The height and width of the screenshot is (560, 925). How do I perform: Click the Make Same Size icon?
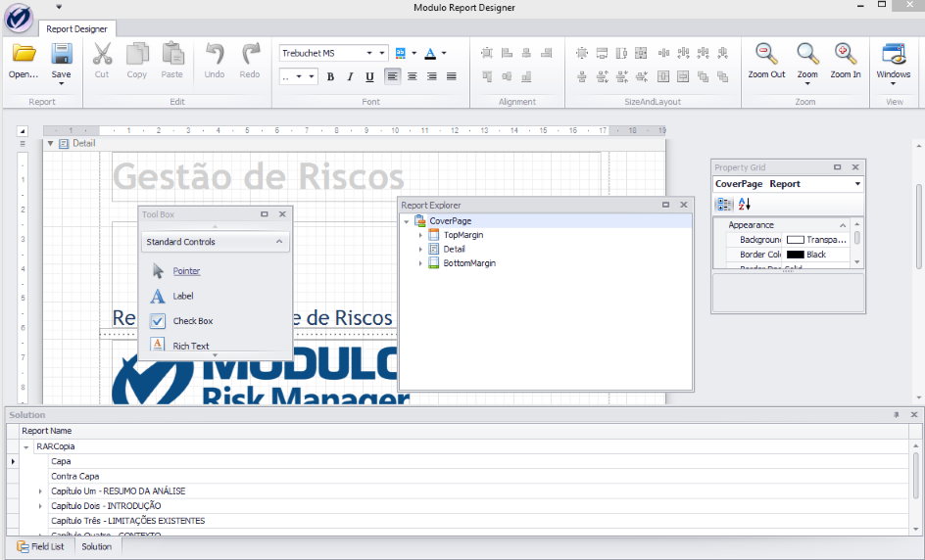coord(641,53)
